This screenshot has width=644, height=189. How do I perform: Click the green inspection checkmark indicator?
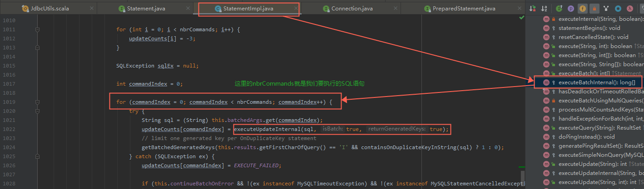point(521,18)
